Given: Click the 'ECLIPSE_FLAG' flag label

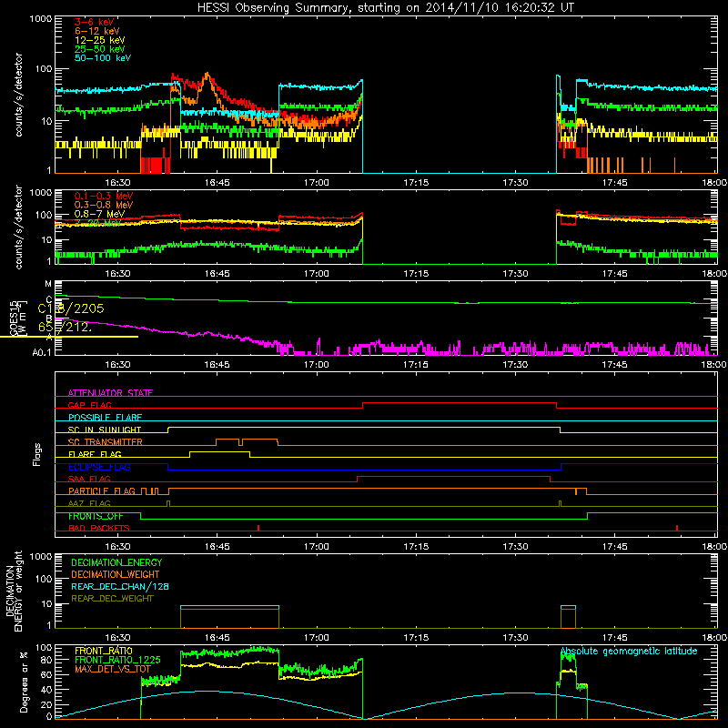Looking at the screenshot, I should pos(99,467).
